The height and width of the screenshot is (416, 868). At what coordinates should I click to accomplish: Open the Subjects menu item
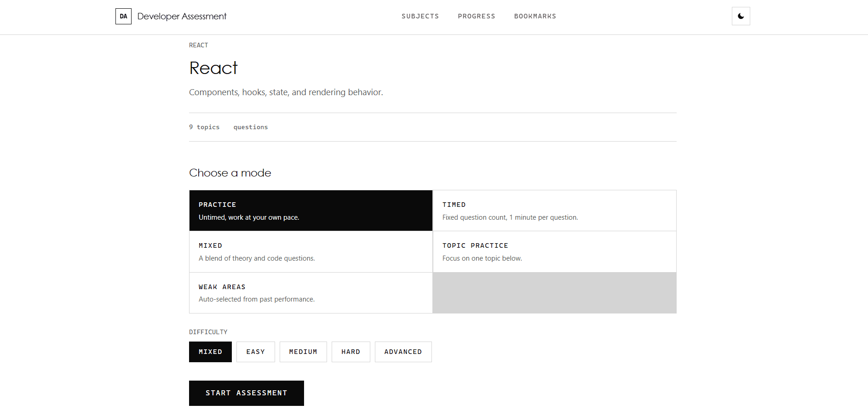[x=420, y=16]
